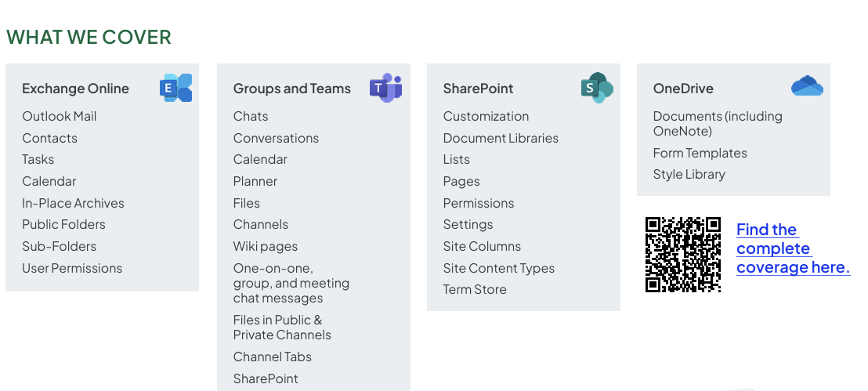The height and width of the screenshot is (391, 868).
Task: Select 'Calendar' under Groups and Teams
Action: click(260, 160)
